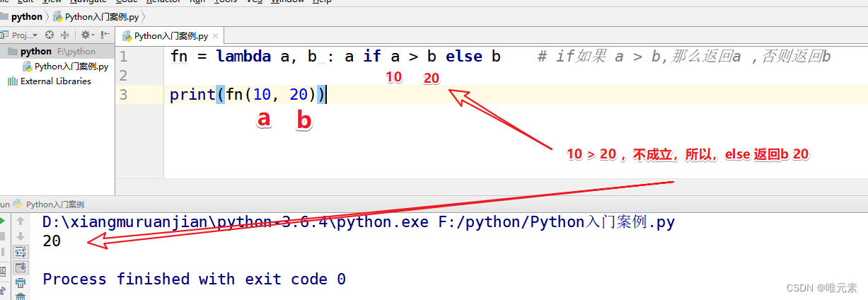This screenshot has width=868, height=300.
Task: Click line number 3 in gutter
Action: [x=124, y=94]
